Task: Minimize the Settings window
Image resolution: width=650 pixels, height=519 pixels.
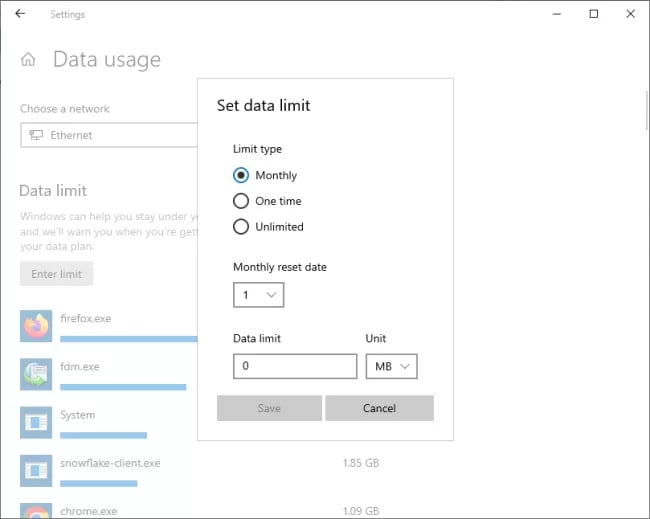Action: [x=557, y=14]
